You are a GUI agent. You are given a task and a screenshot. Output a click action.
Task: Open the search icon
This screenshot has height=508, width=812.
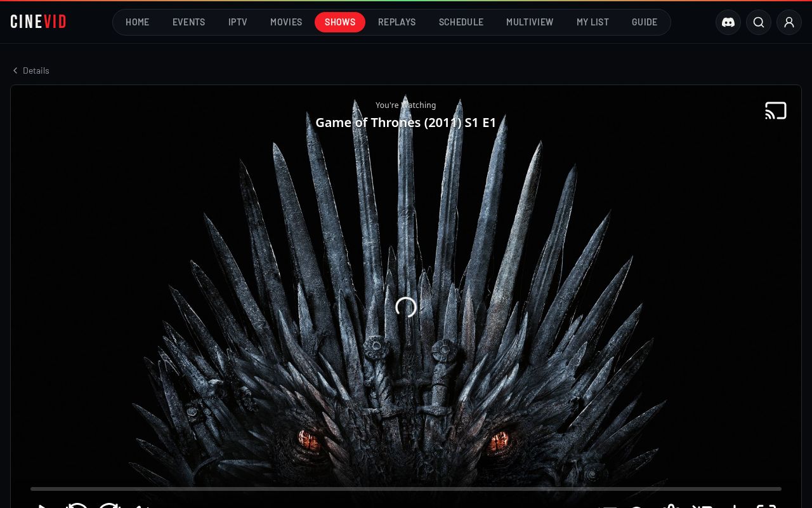pyautogui.click(x=759, y=22)
